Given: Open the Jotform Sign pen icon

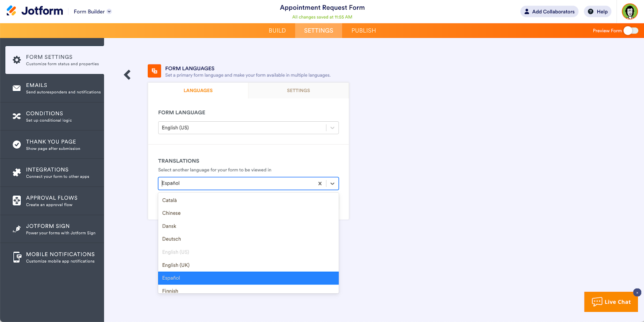Looking at the screenshot, I should [17, 229].
